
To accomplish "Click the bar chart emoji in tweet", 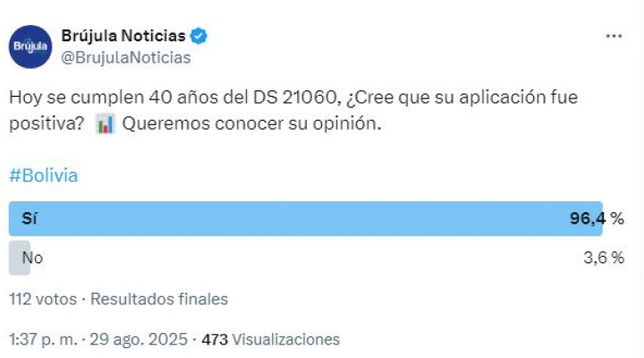I will [106, 124].
